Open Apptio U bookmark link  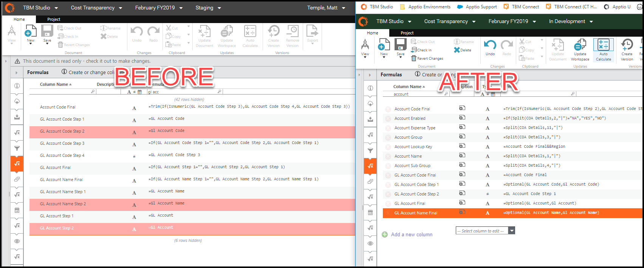coord(618,7)
